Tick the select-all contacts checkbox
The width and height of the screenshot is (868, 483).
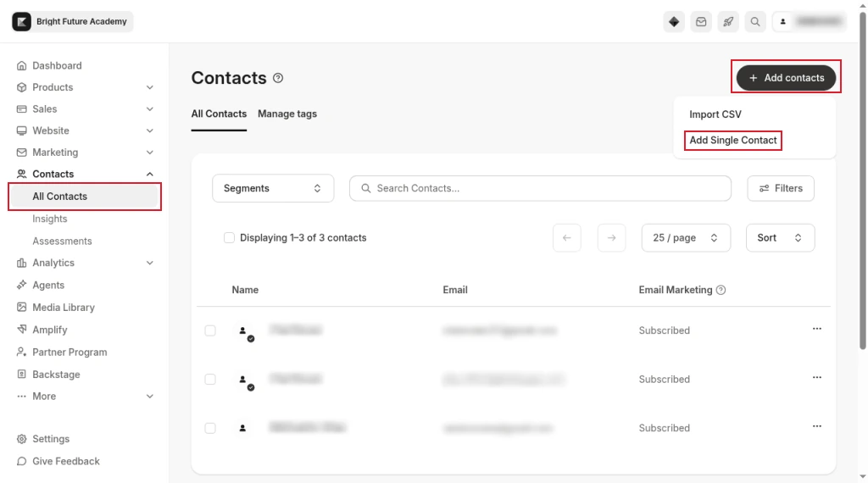coord(229,238)
